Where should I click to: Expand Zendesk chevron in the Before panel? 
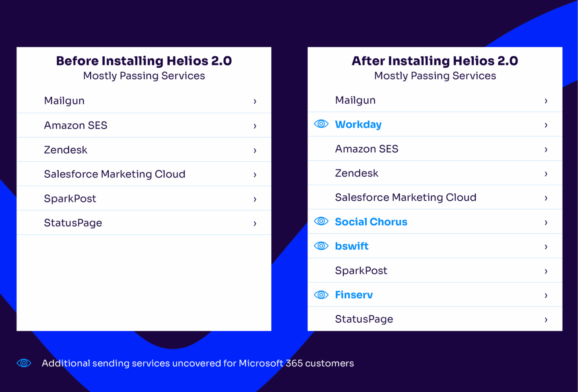255,150
